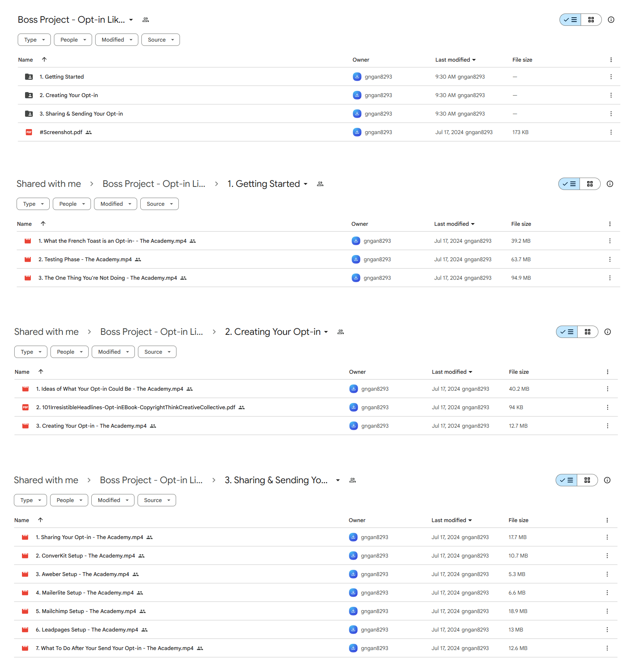Open column options menu in top panel header
Screen dimensions: 635x672
pyautogui.click(x=611, y=60)
